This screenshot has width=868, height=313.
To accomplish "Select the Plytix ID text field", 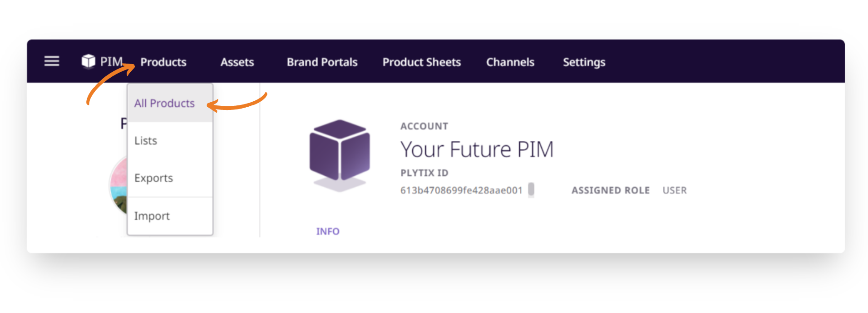I will pyautogui.click(x=461, y=190).
